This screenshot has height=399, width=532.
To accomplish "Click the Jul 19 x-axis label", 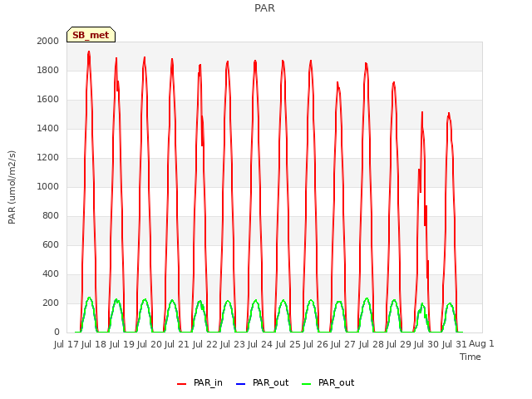I will click(122, 344).
